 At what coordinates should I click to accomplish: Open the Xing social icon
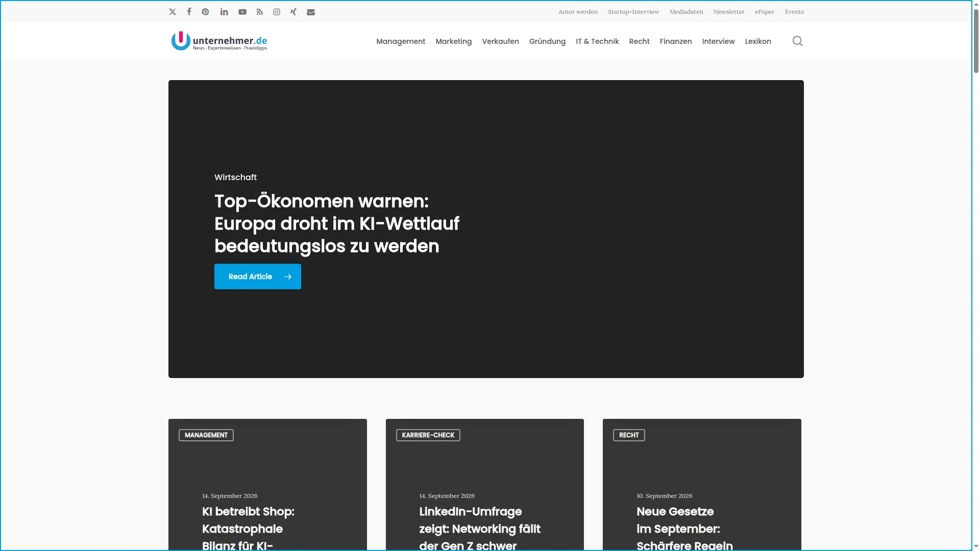pos(293,12)
